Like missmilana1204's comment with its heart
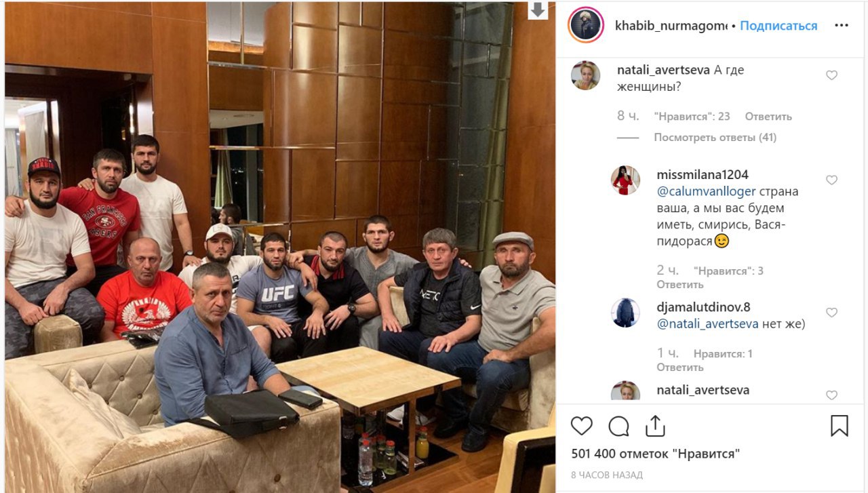 [831, 180]
